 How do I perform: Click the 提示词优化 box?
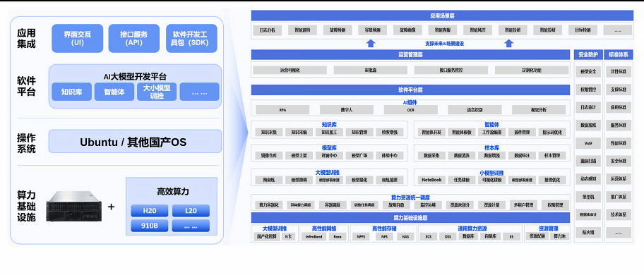552,133
